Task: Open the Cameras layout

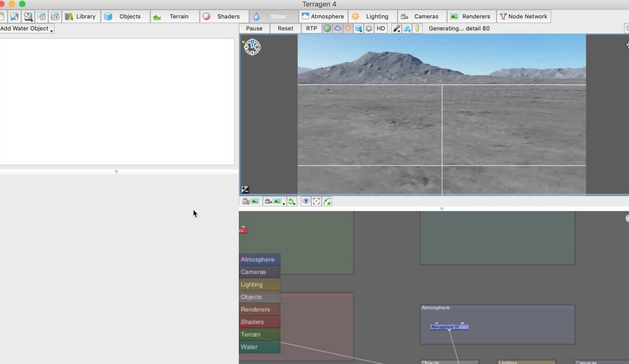Action: [x=422, y=16]
